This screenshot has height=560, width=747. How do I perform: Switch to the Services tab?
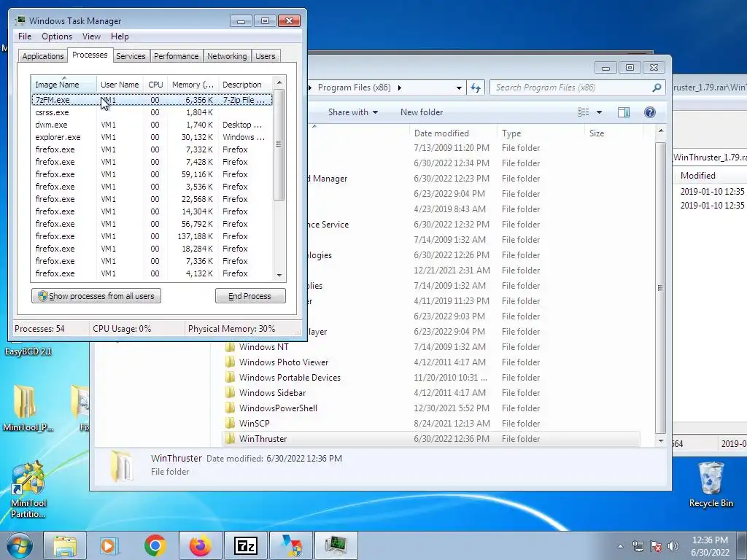click(131, 56)
